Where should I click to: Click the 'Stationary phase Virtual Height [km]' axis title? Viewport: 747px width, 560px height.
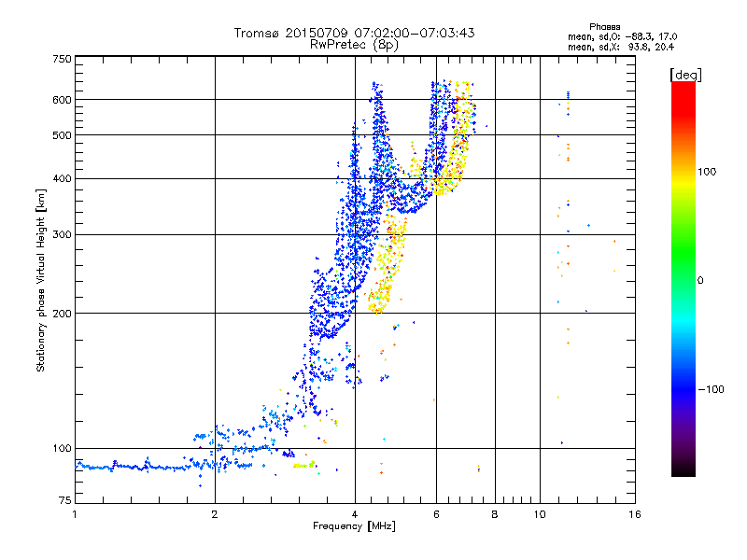[41, 280]
